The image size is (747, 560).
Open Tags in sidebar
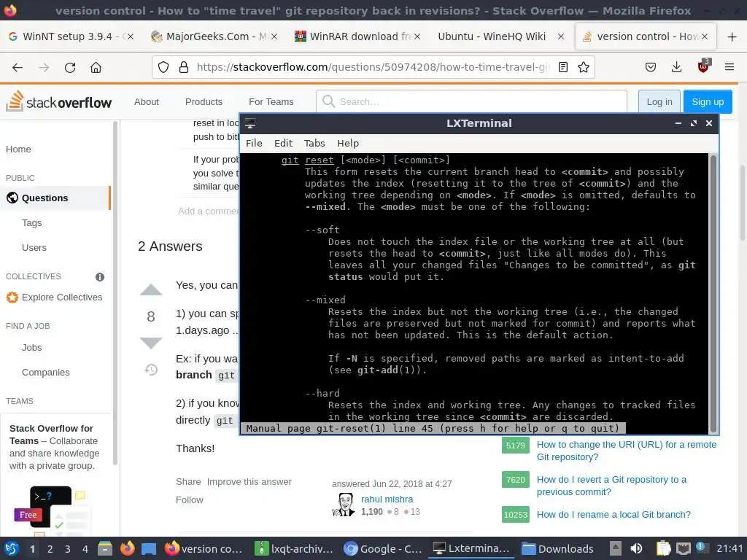coord(32,223)
